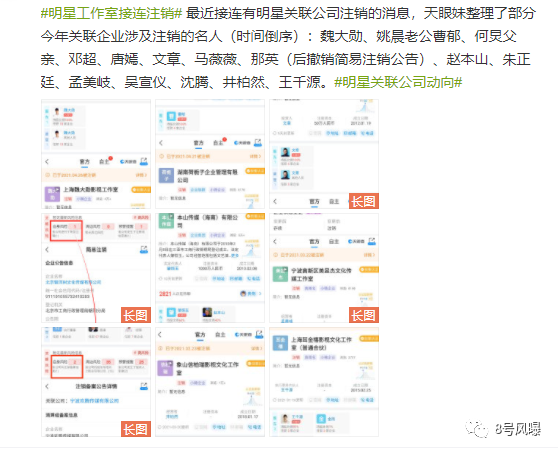Click the name 王千源 in the post
Image resolution: width=558 pixels, height=454 pixels.
point(300,83)
